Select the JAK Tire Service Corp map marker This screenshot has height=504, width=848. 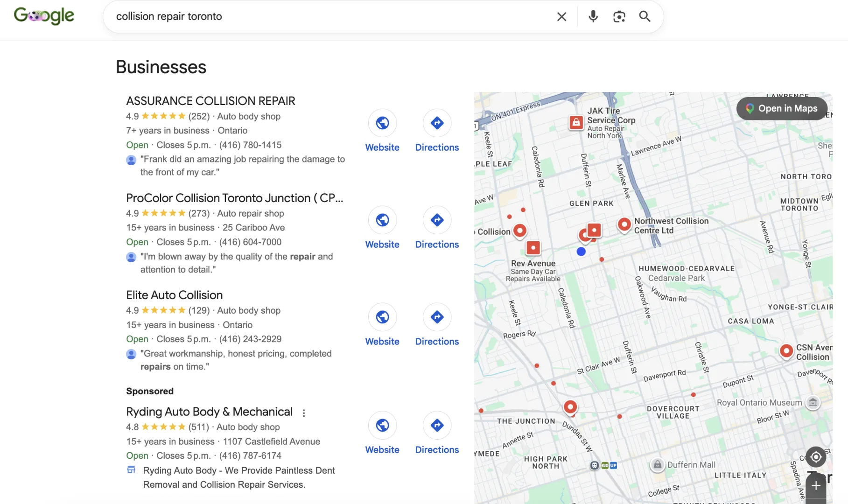(576, 122)
